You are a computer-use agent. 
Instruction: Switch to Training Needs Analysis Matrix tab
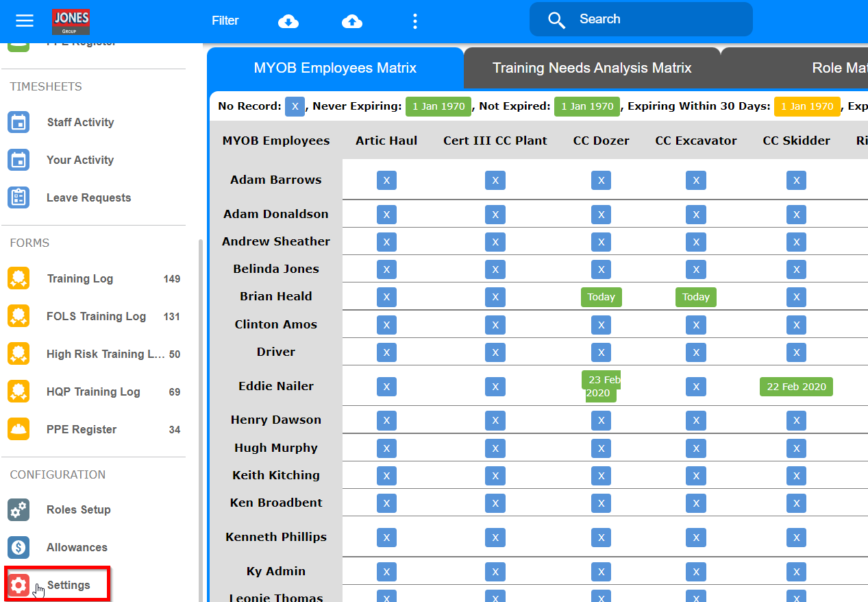click(x=592, y=68)
